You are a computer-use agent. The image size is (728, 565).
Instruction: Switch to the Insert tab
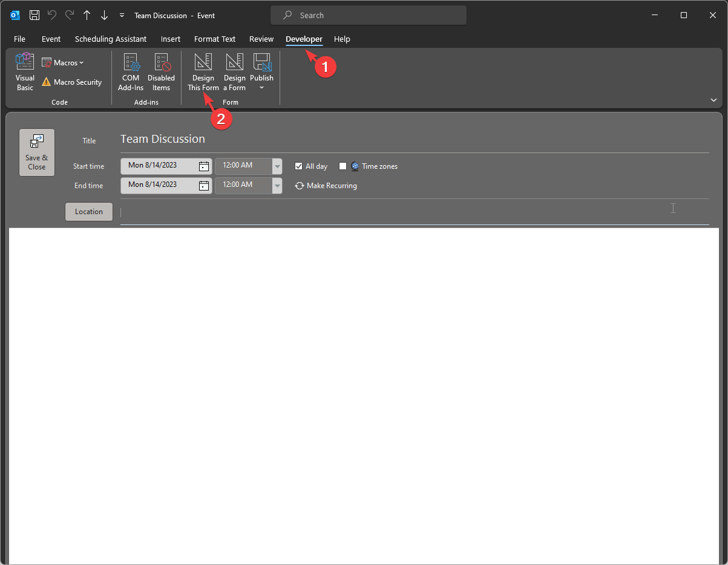pyautogui.click(x=171, y=39)
